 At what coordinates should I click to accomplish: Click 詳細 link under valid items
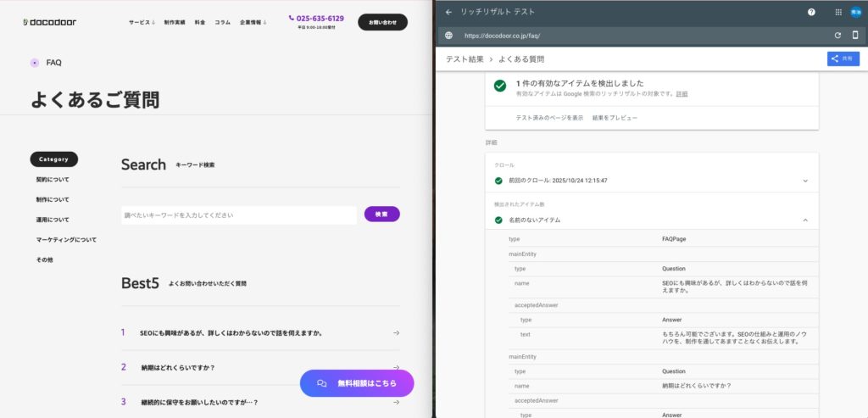click(x=682, y=94)
